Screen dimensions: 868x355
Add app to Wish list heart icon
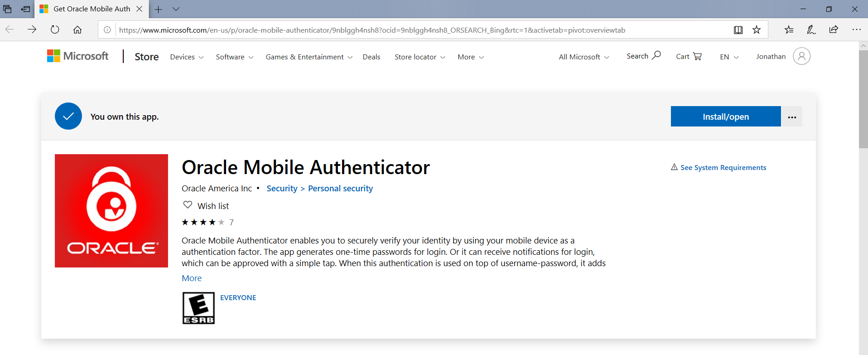pyautogui.click(x=188, y=205)
